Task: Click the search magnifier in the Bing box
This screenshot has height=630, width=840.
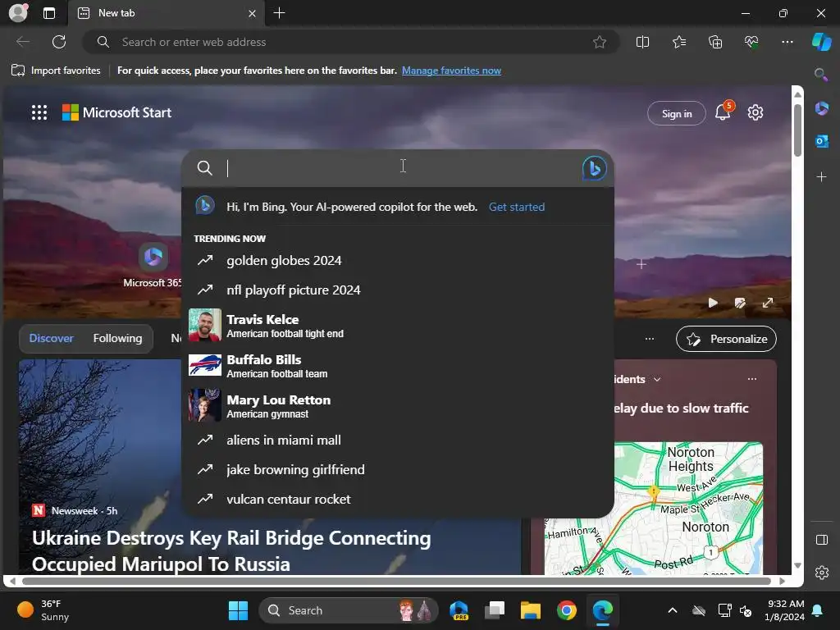Action: coord(204,168)
